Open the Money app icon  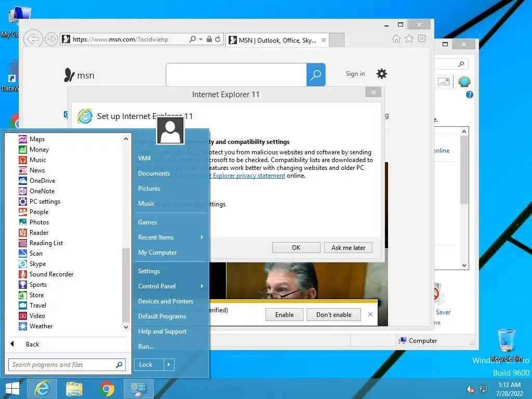(23, 150)
